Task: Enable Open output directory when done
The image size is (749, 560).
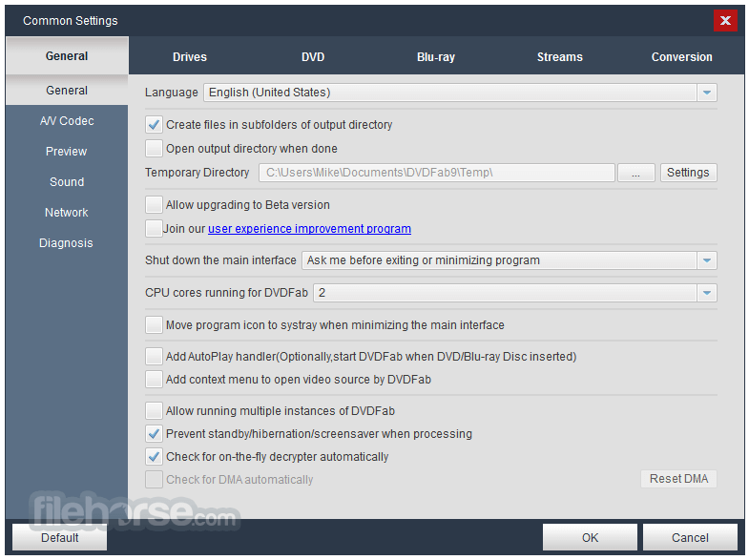Action: click(x=154, y=149)
